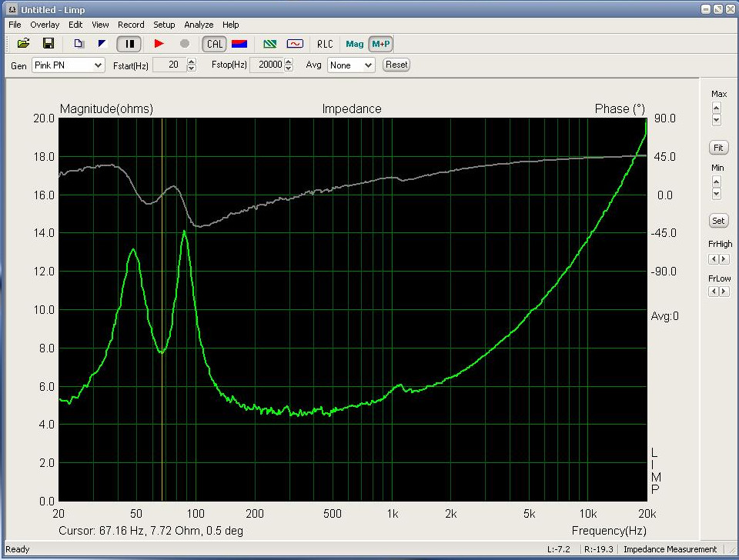Open the Record menu
The height and width of the screenshot is (560, 739).
coord(131,25)
